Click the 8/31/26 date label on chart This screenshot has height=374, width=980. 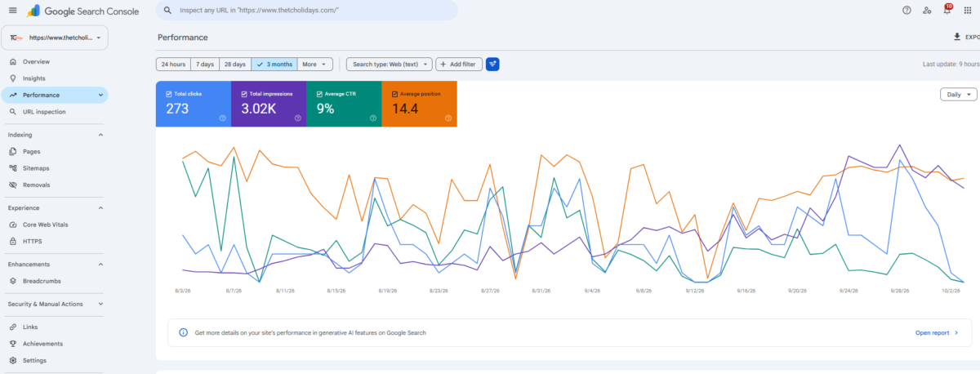point(541,290)
